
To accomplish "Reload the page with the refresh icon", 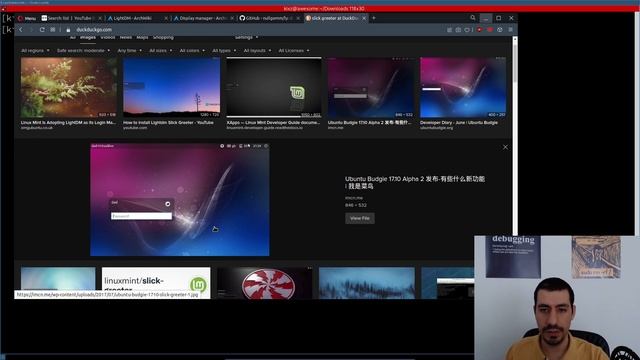I will [42, 30].
